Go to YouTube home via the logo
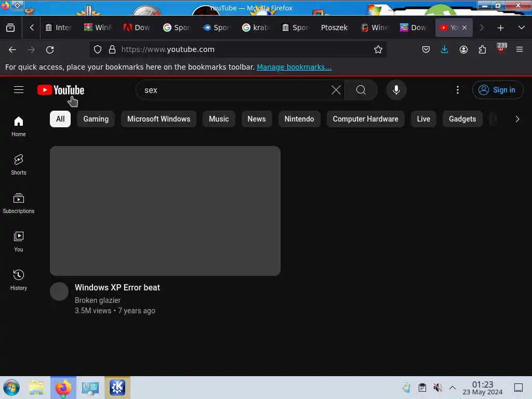 tap(61, 90)
